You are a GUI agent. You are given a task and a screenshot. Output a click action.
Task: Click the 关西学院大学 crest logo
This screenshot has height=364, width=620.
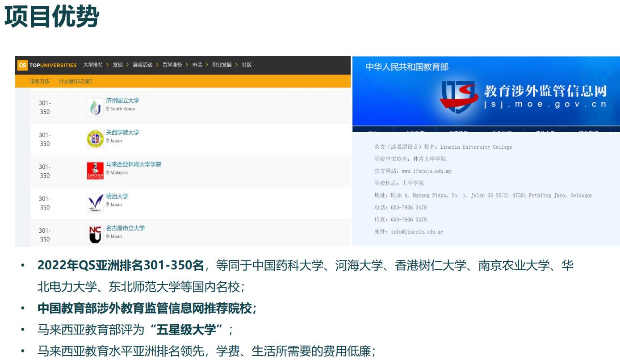pyautogui.click(x=95, y=139)
